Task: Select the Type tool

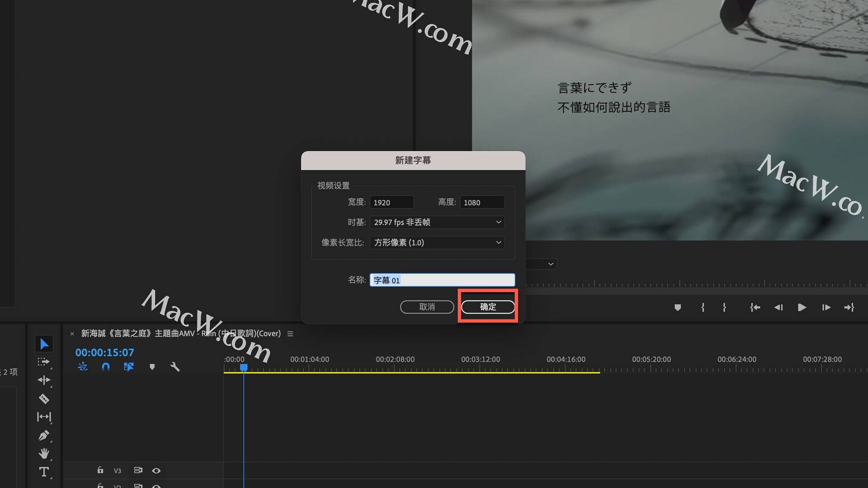Action: click(x=44, y=472)
